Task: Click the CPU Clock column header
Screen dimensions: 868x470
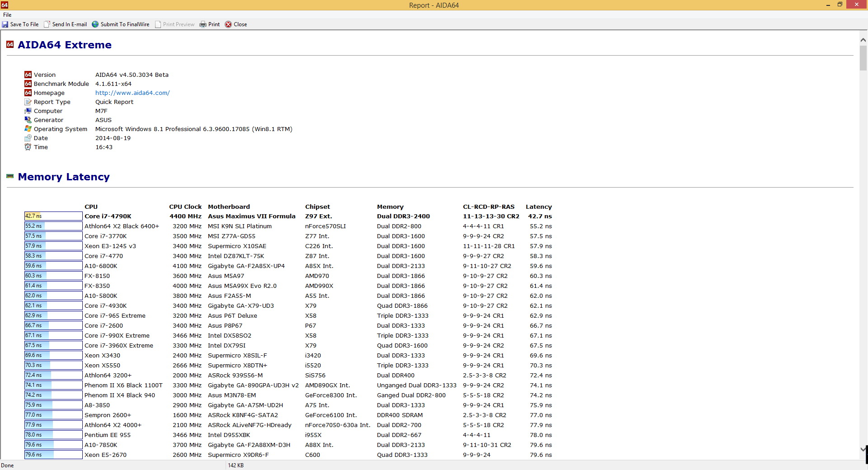Action: 185,207
